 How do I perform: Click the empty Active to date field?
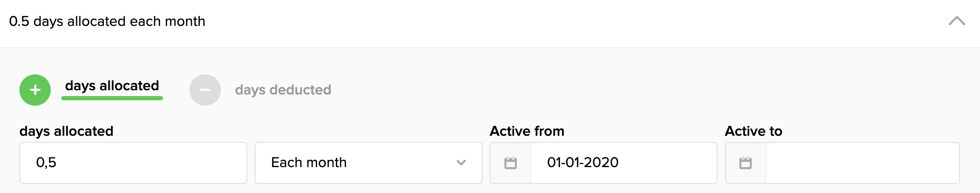[862, 163]
